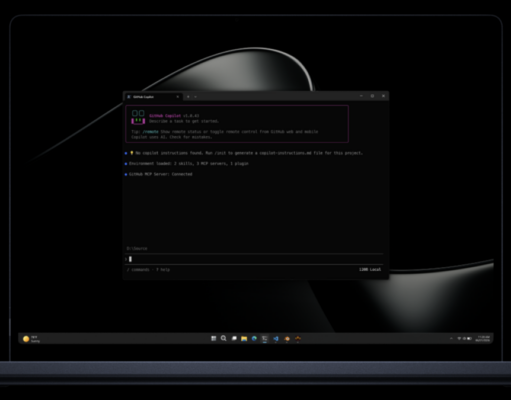
Task: Click the 'D:\Source' working directory text
Action: pos(137,248)
